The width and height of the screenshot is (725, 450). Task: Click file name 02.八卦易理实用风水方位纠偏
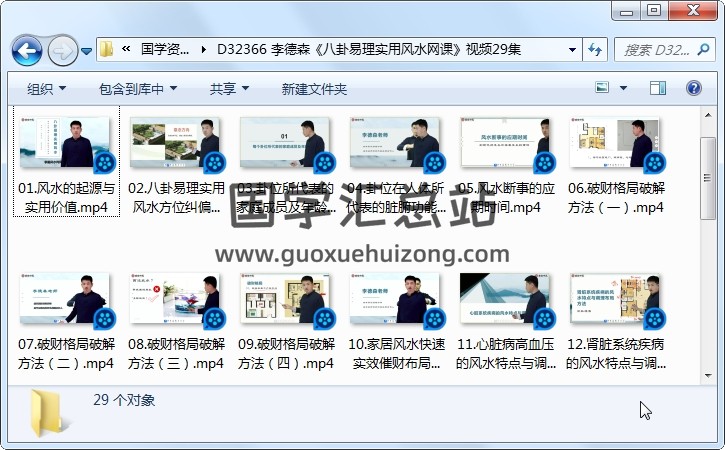click(x=176, y=198)
